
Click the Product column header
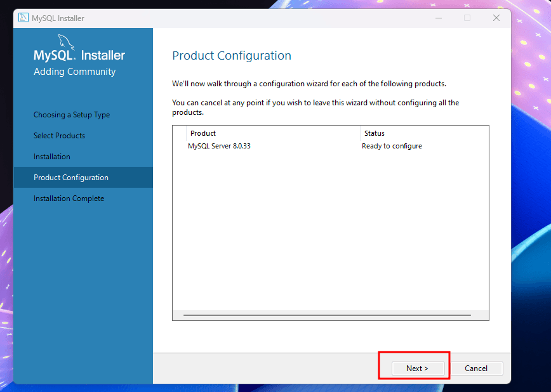point(202,133)
